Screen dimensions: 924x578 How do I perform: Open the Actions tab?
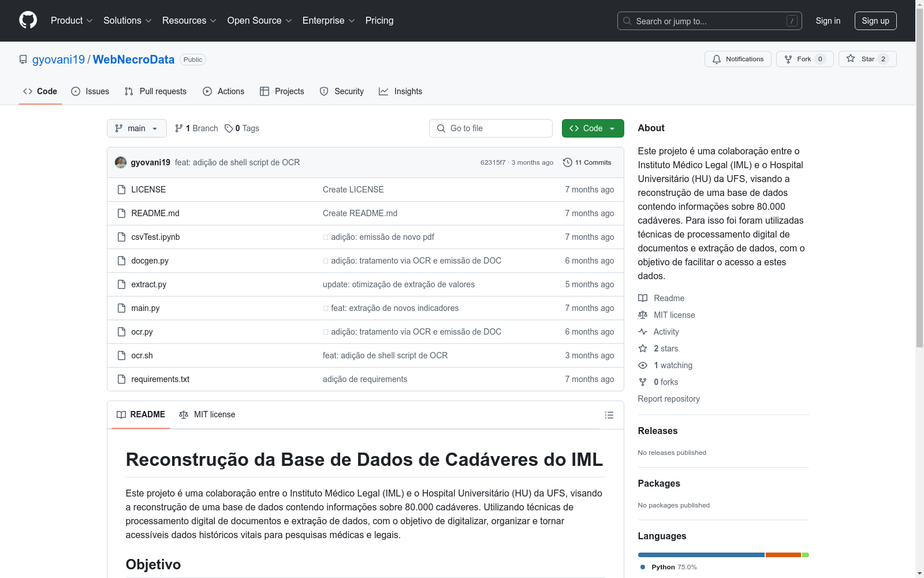pyautogui.click(x=223, y=91)
